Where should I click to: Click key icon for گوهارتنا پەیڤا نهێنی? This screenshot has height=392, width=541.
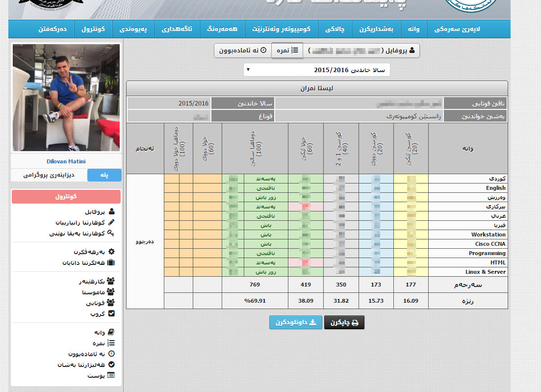(111, 233)
